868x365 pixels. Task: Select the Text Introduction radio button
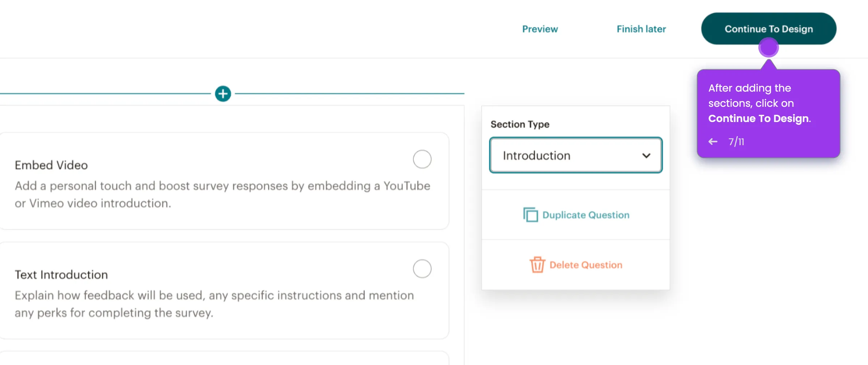point(422,269)
